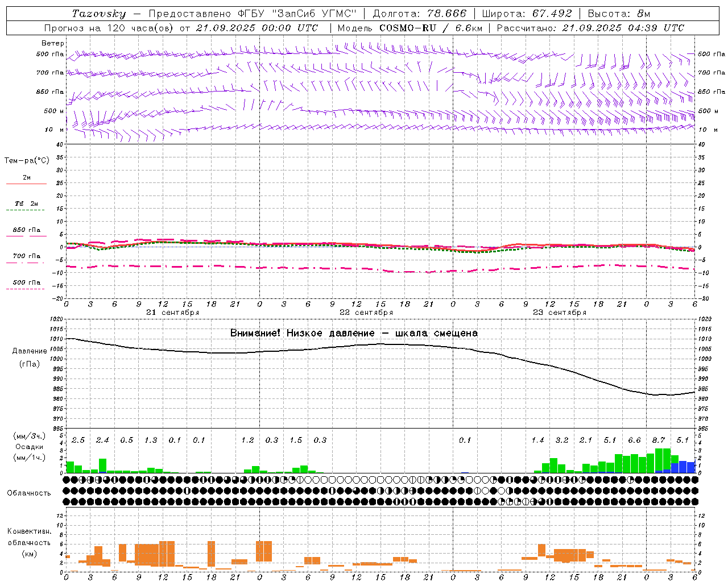Click the 3.2 precipitation value
728x582 pixels.
562,440
